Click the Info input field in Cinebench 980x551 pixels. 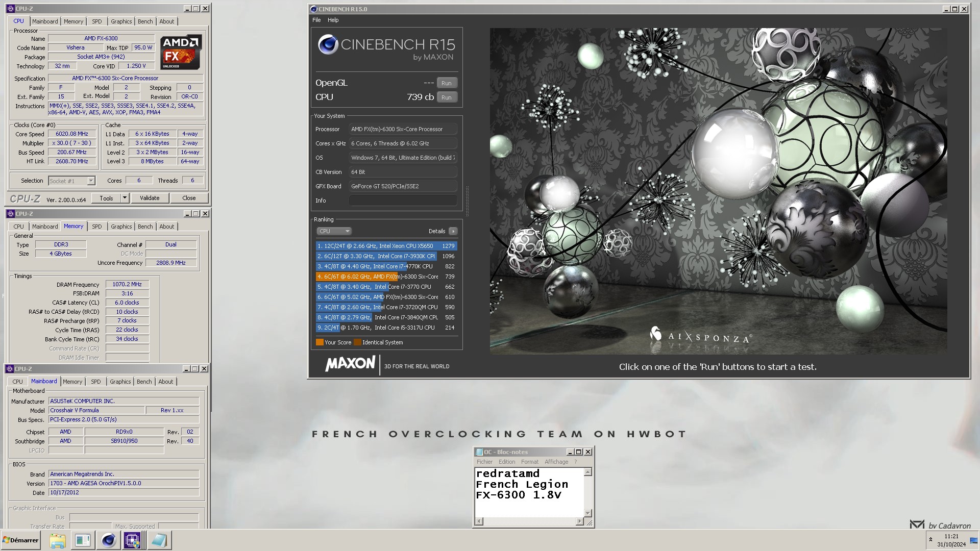403,201
